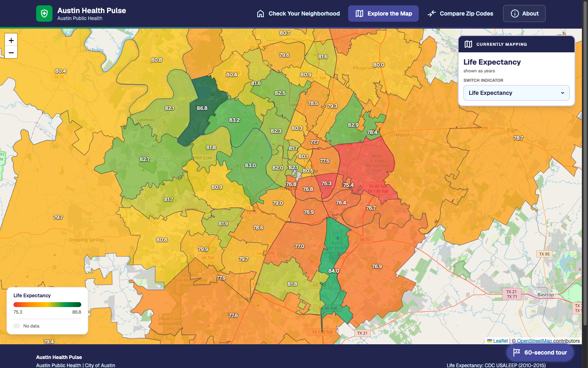Open Check Your Neighborhood tab
This screenshot has width=588, height=368.
298,13
